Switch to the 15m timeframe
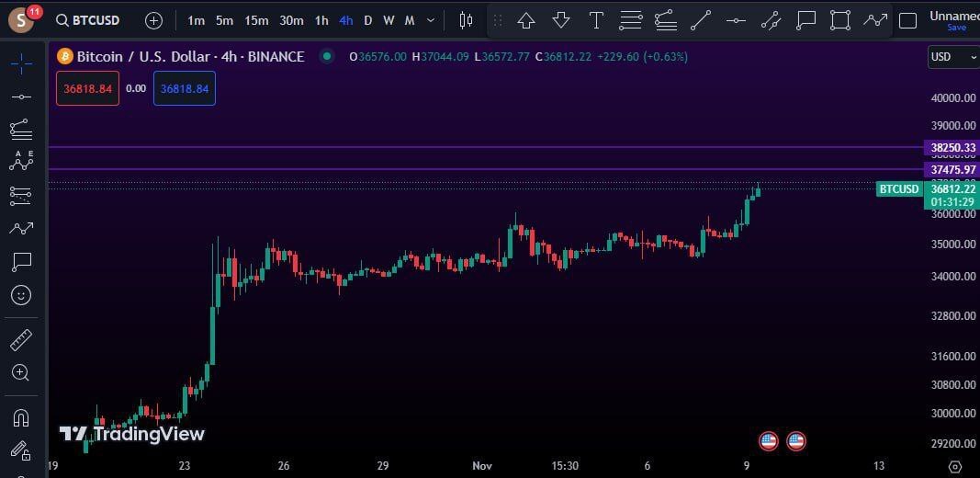980x478 pixels. point(256,20)
